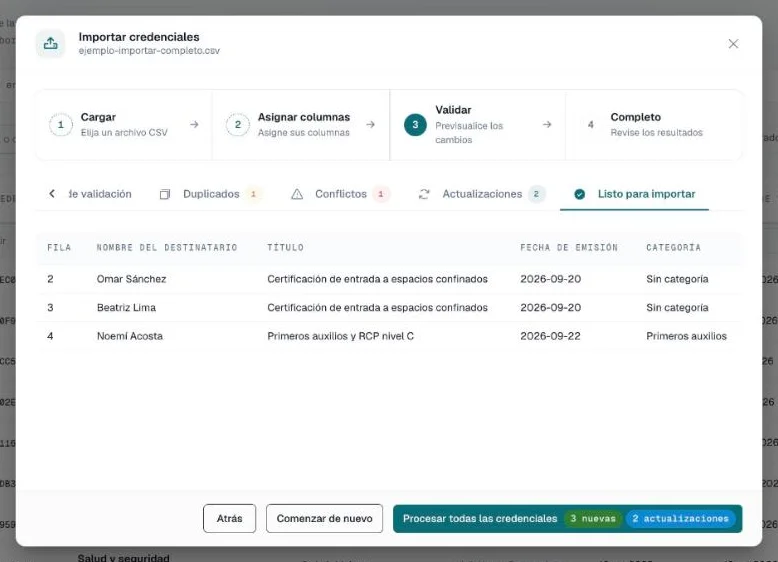Viewport: 778px width, 562px height.
Task: Click the Duplicados copy icon
Action: click(x=165, y=194)
